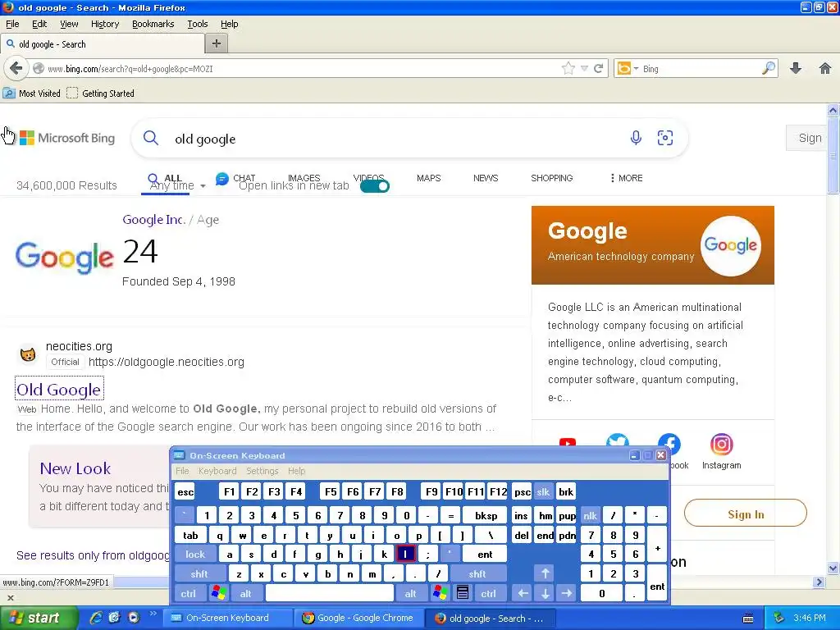Click the page vertical scrollbar thumb
Screen dimensions: 840x630
point(833,157)
